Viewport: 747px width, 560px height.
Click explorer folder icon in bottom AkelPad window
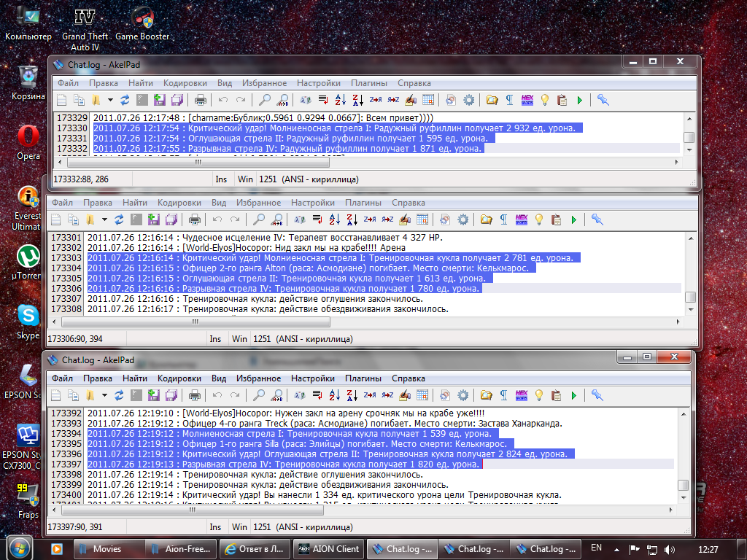[486, 395]
